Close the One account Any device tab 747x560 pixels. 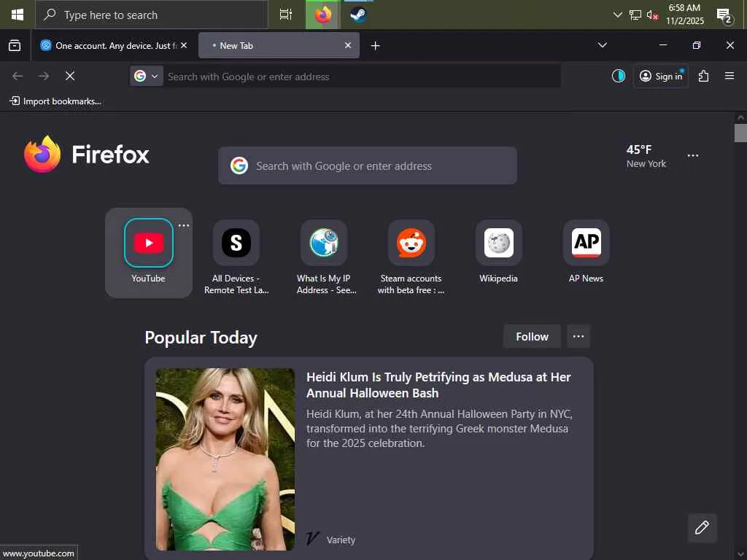pos(184,45)
